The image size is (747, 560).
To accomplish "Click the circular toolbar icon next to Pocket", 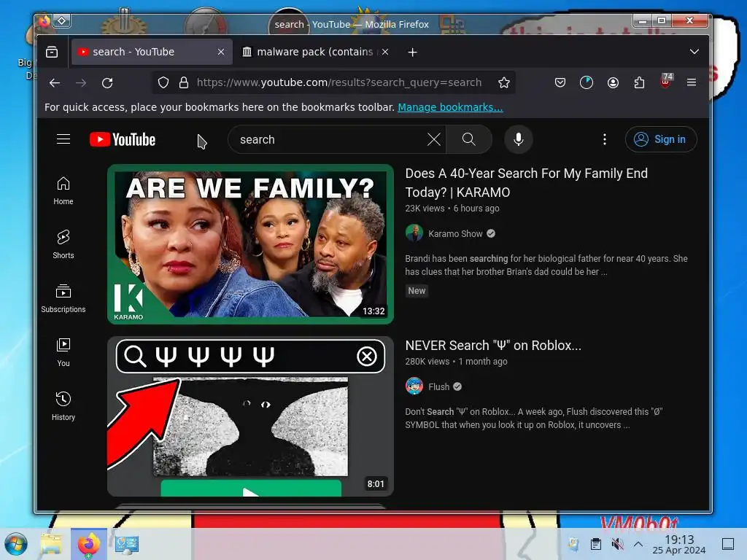I will (x=587, y=83).
